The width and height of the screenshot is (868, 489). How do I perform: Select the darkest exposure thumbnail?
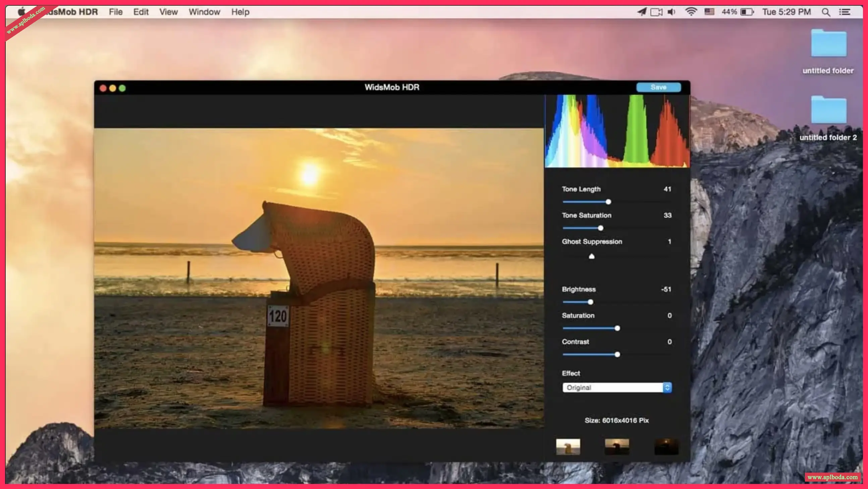coord(666,447)
